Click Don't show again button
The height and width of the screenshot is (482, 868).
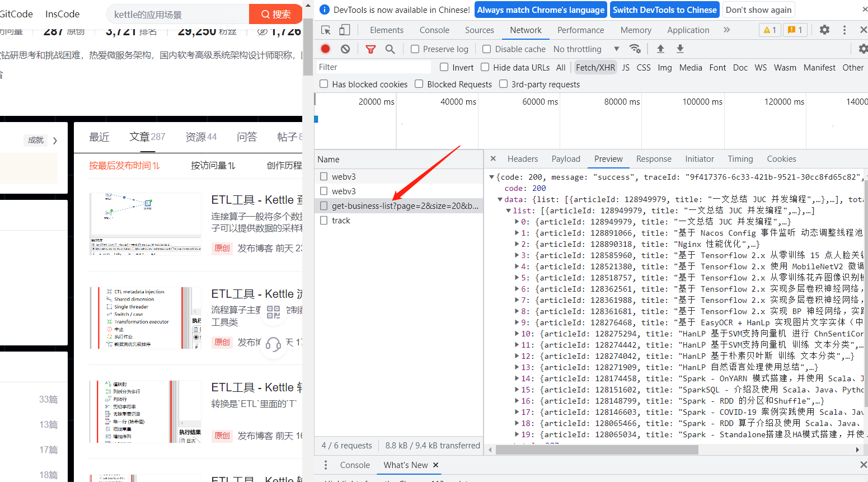[758, 10]
